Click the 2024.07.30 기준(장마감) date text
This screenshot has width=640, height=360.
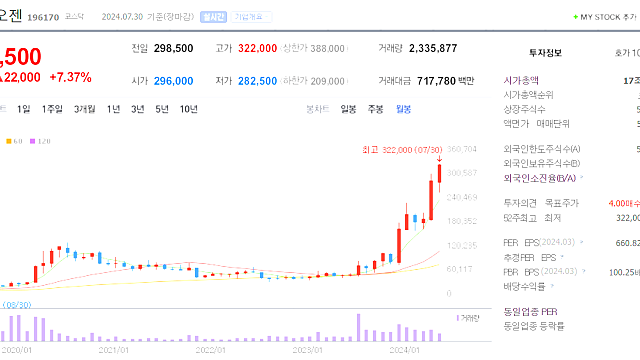[x=148, y=17]
